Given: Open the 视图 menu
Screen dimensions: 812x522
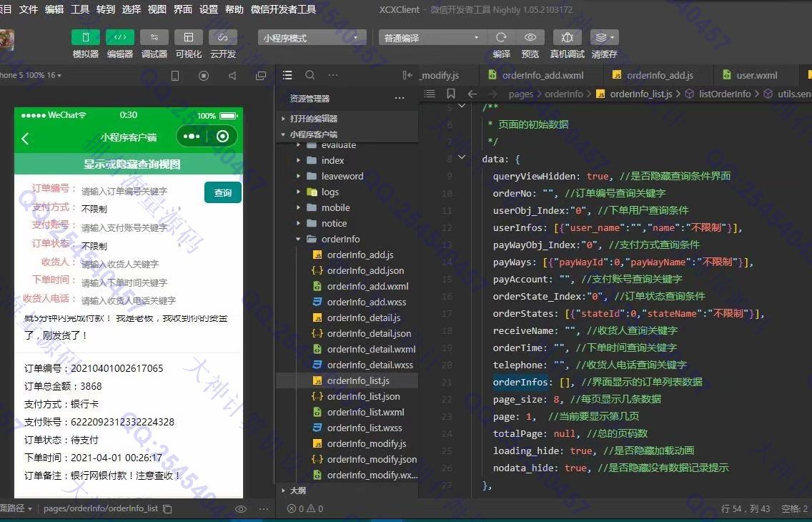Looking at the screenshot, I should (157, 9).
